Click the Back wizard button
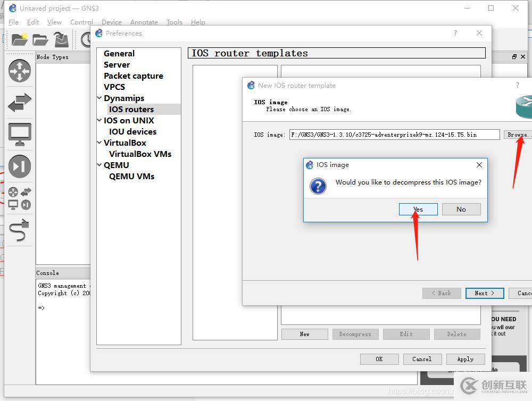532x401 pixels. point(442,293)
